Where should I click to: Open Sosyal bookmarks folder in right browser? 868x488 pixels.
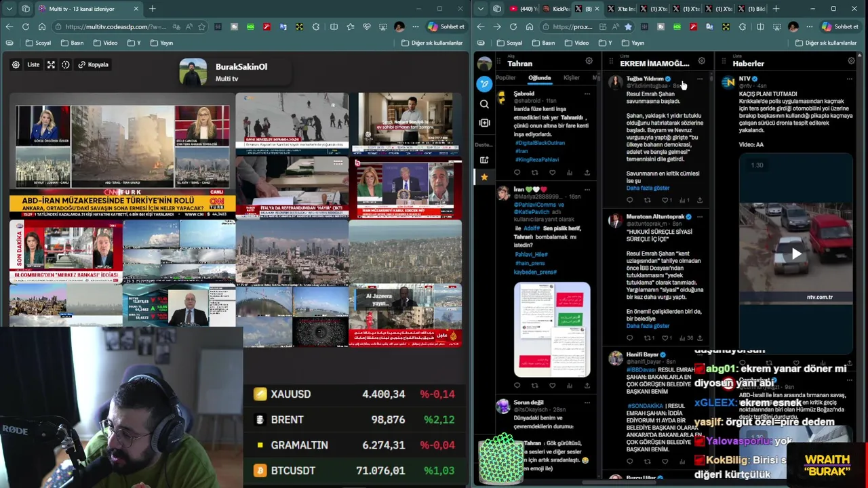pyautogui.click(x=510, y=43)
